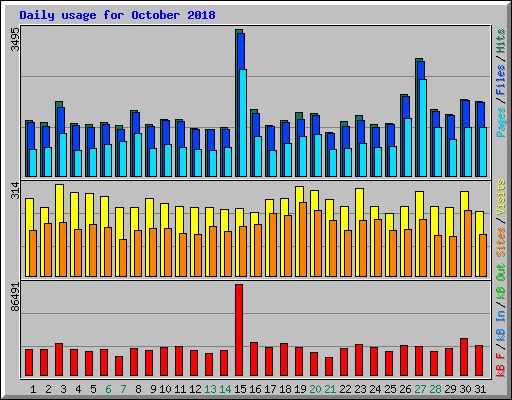Click day 1 on the x-axis
The image size is (512, 400).
point(33,389)
